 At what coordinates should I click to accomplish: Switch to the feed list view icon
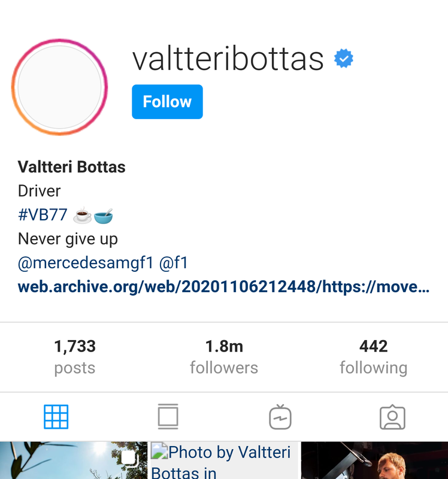168,417
